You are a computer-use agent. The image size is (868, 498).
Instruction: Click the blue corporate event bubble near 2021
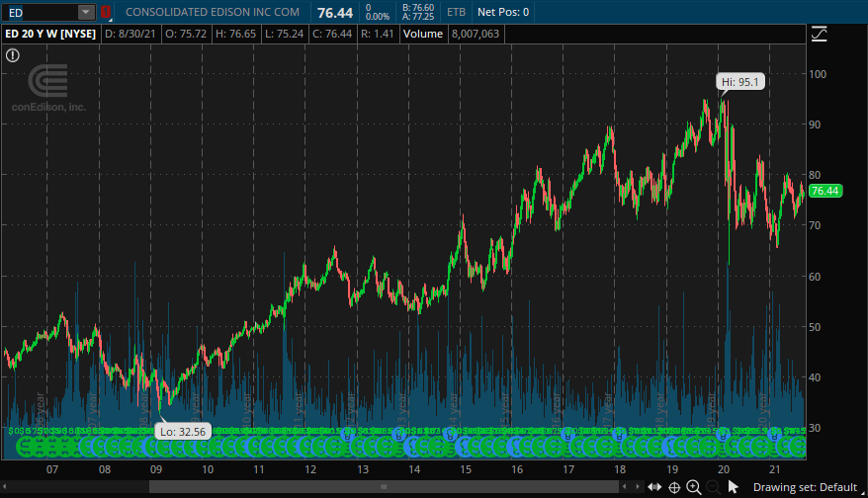[x=774, y=435]
